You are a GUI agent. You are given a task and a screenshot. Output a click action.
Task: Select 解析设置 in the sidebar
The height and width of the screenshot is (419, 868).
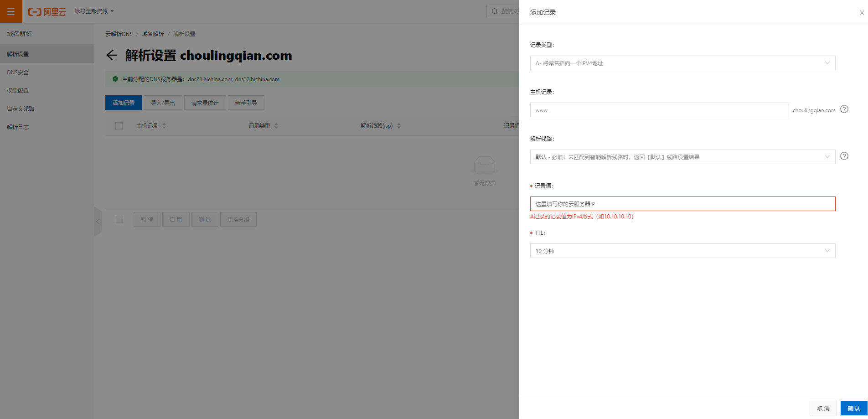pyautogui.click(x=47, y=54)
